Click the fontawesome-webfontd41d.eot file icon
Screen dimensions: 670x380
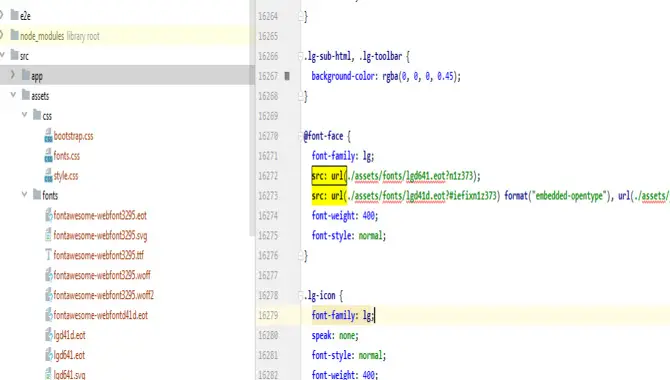tap(48, 315)
